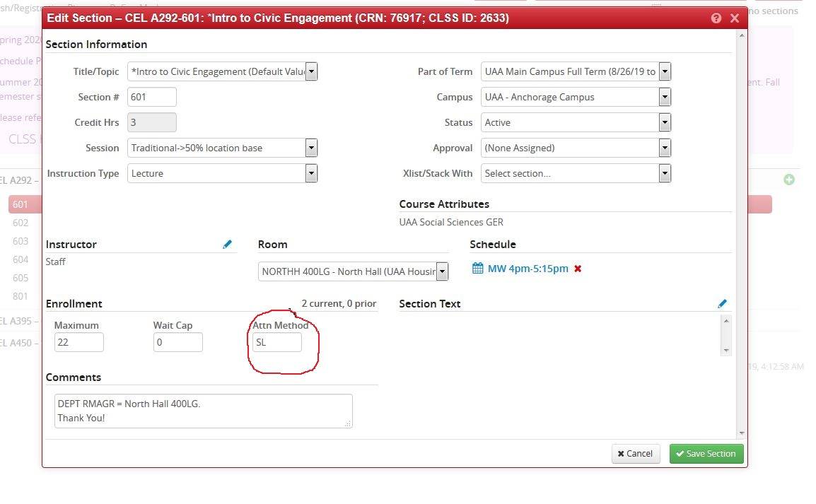Screen dimensions: 816x504
Task: Open the Instruction Type dropdown
Action: (x=311, y=172)
